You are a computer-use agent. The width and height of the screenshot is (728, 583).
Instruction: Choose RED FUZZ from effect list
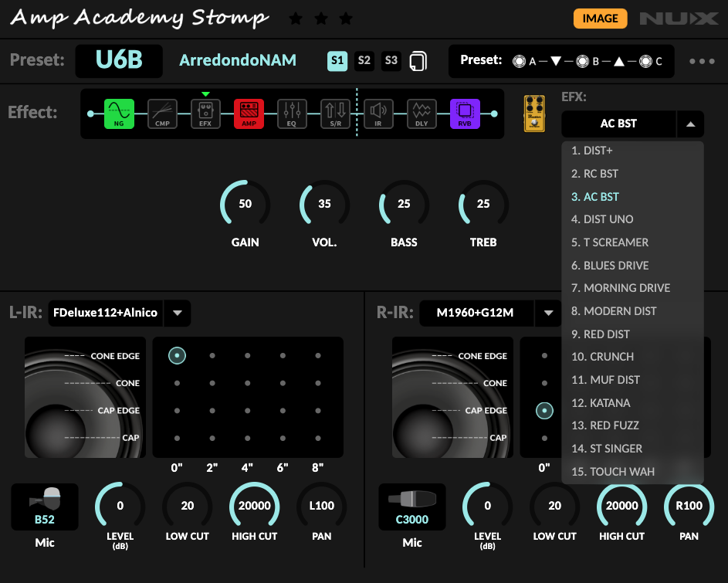(x=632, y=425)
